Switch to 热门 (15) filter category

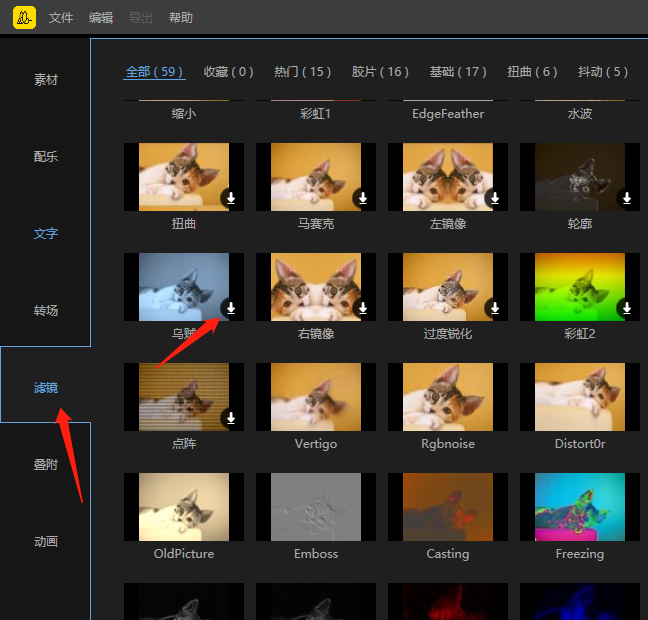pos(303,72)
